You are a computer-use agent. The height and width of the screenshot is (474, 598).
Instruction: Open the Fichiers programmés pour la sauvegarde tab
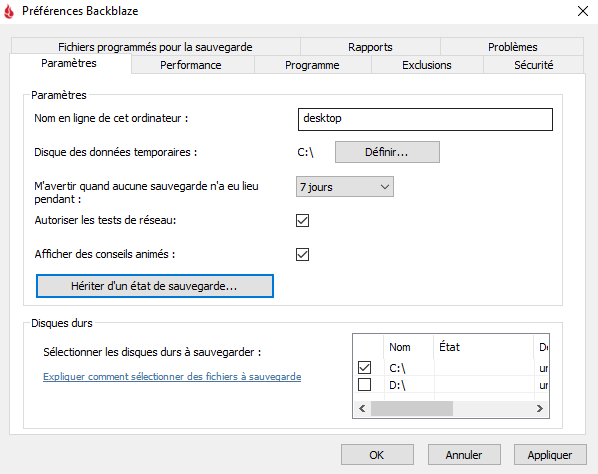(155, 47)
